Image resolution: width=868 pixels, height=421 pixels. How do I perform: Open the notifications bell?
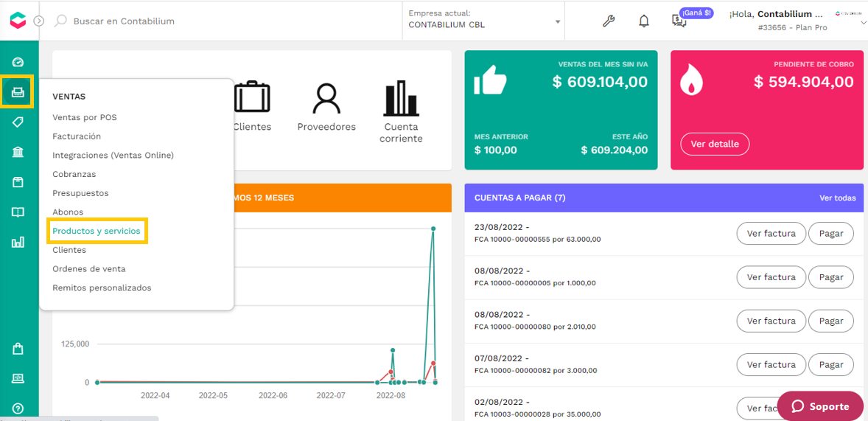pos(644,21)
